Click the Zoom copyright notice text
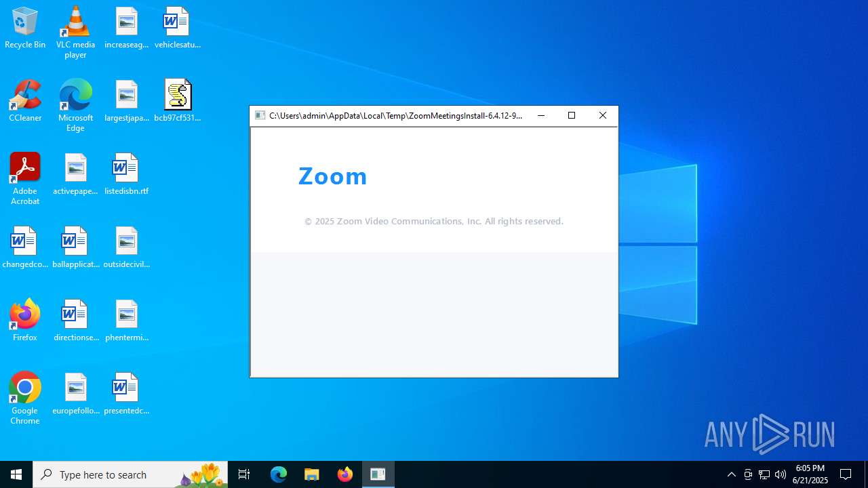 [x=434, y=222]
